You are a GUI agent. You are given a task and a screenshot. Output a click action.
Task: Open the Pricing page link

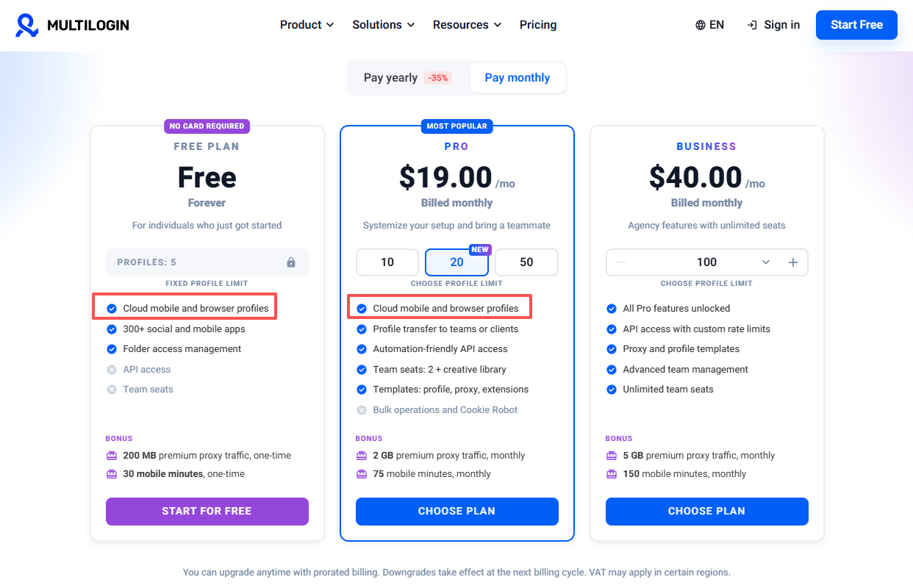pos(538,25)
